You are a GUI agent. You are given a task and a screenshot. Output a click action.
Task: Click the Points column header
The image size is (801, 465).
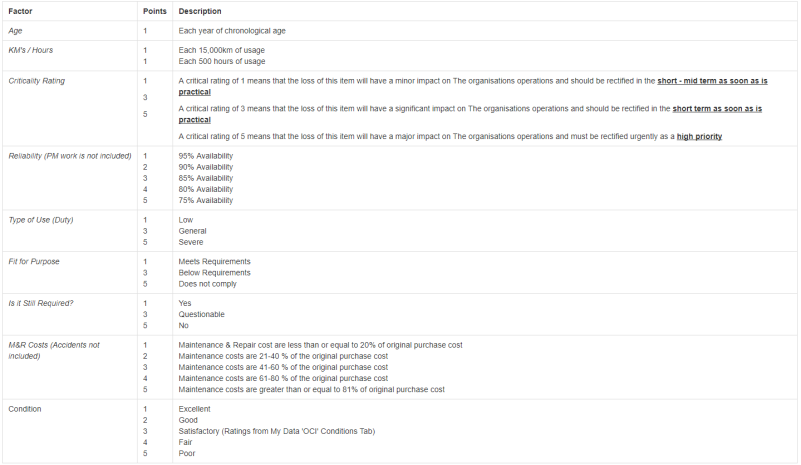tap(155, 11)
